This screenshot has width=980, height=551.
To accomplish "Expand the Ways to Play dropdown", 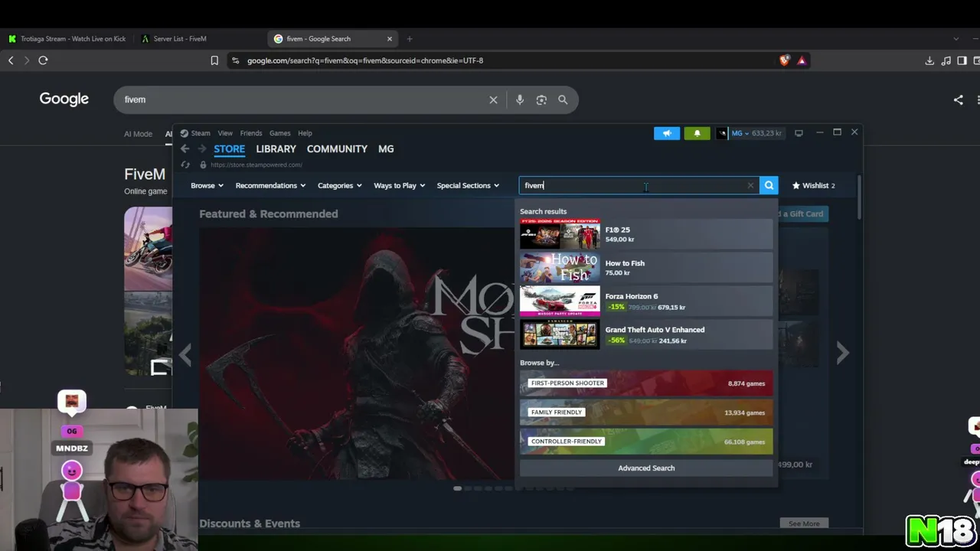I will [399, 185].
